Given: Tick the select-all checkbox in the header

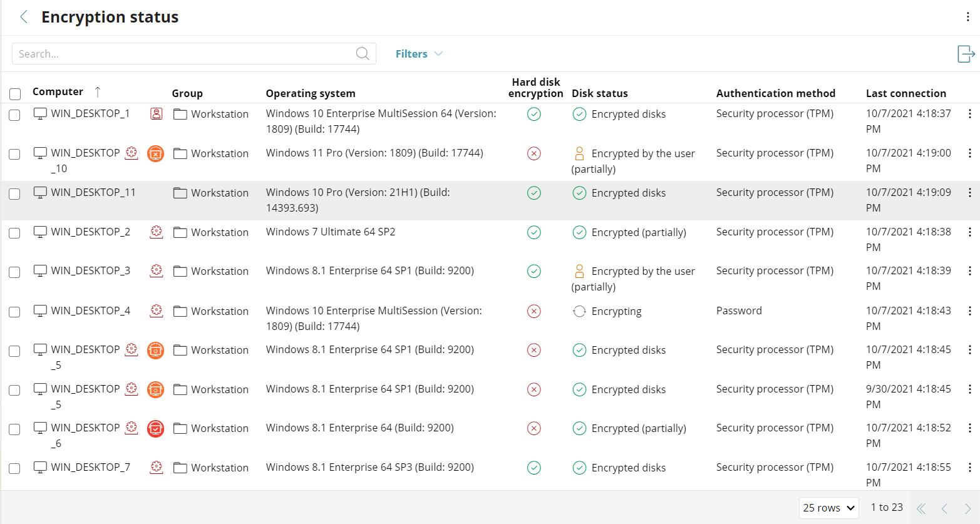Looking at the screenshot, I should click(14, 93).
